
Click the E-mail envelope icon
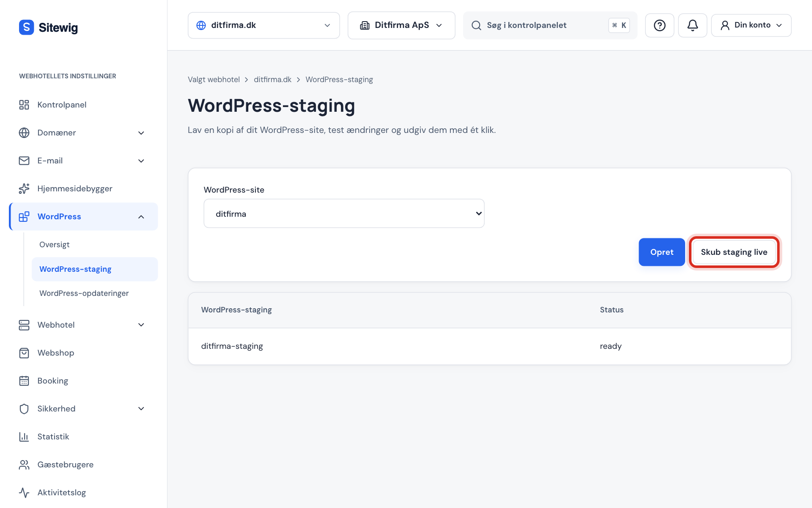(24, 160)
